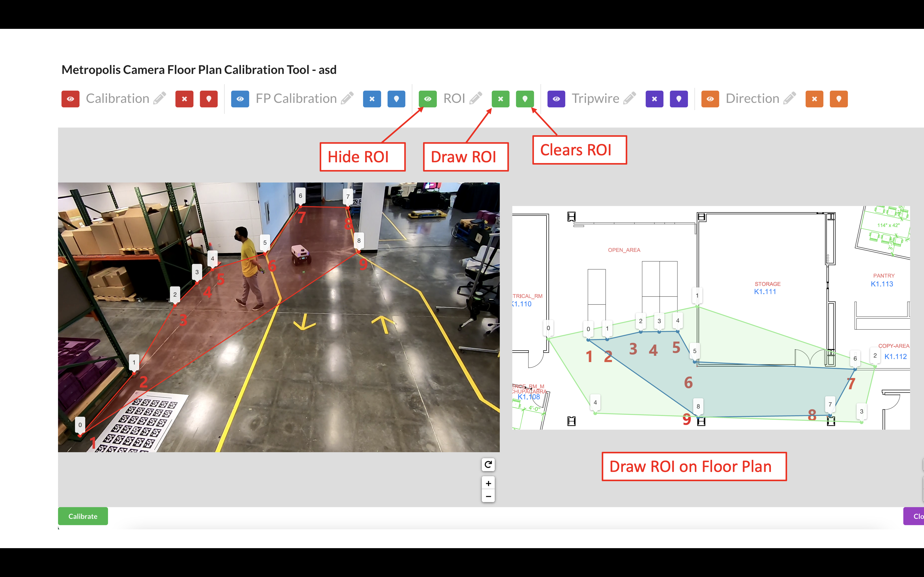Edit the ROI name using the pencil icon
This screenshot has height=577, width=924.
pyautogui.click(x=475, y=98)
